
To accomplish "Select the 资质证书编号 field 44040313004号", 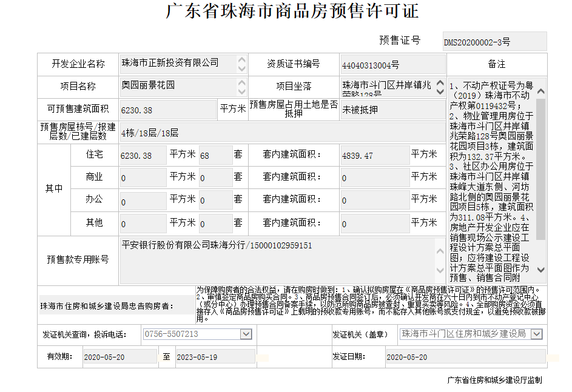I will 392,64.
